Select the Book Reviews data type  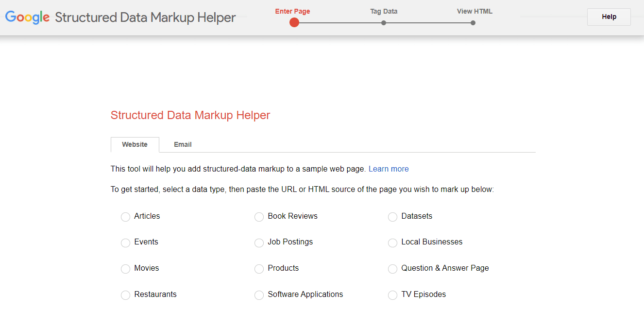259,217
